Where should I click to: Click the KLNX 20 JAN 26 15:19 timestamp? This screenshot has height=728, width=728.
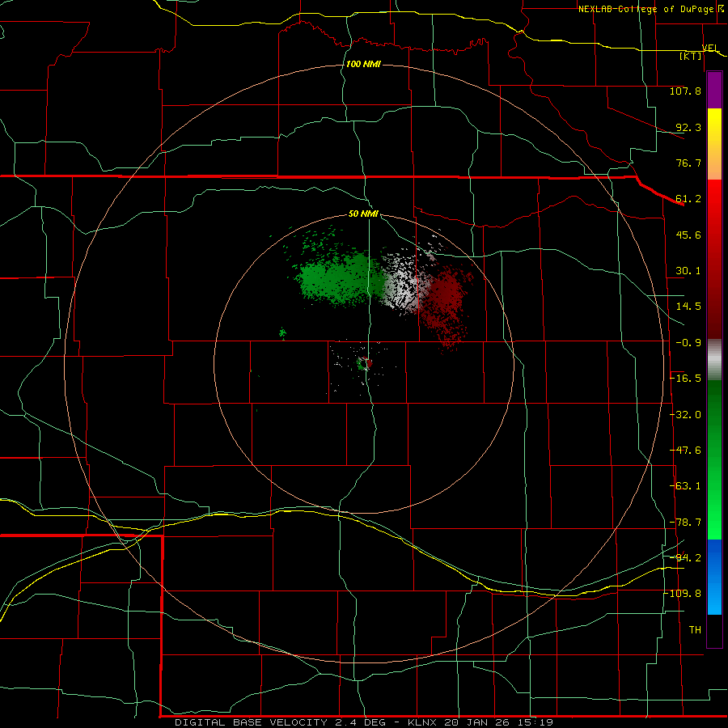point(480,722)
